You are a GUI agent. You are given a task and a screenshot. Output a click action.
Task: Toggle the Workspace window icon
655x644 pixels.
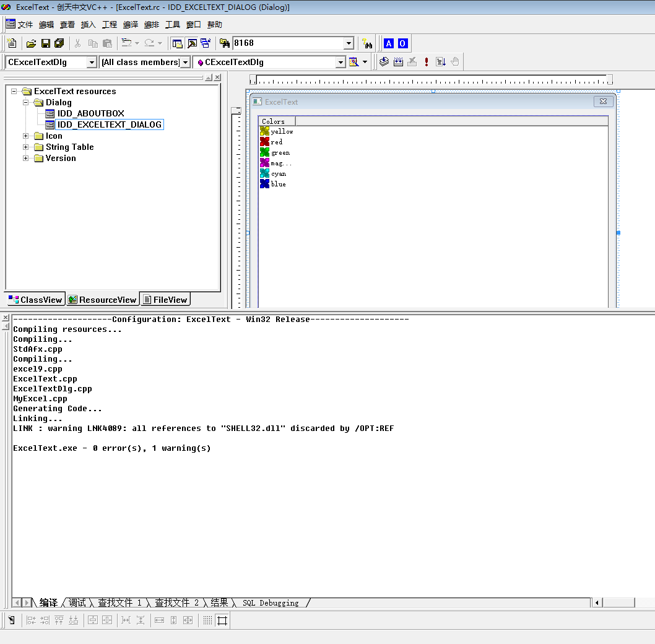[x=178, y=43]
